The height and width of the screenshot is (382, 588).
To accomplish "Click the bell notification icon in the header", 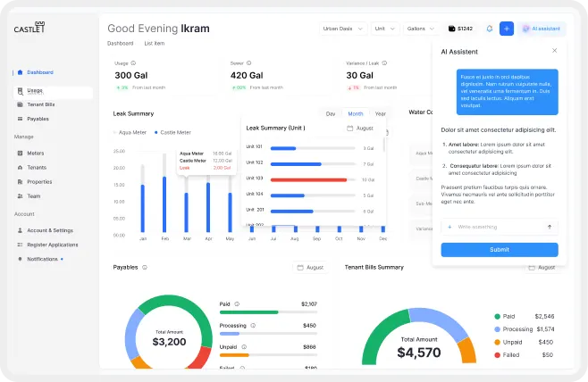I will (490, 29).
